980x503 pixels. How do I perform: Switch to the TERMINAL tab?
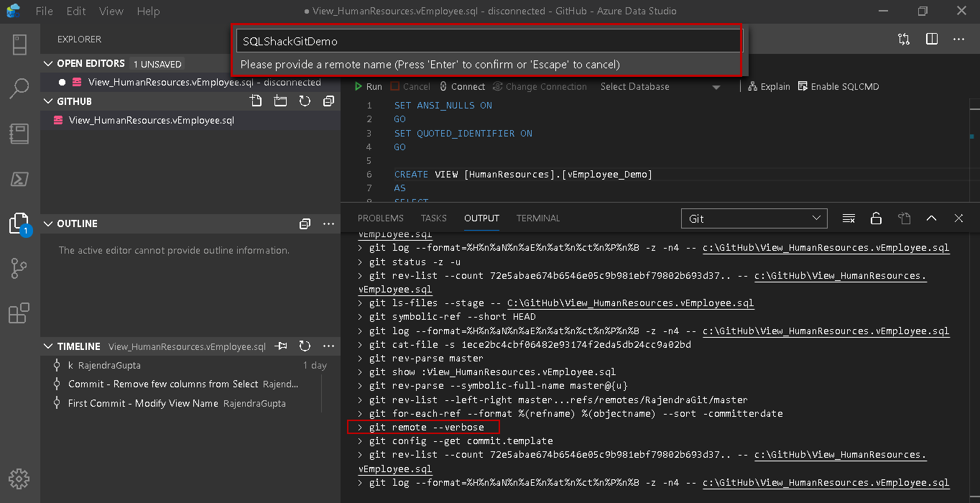pos(537,218)
